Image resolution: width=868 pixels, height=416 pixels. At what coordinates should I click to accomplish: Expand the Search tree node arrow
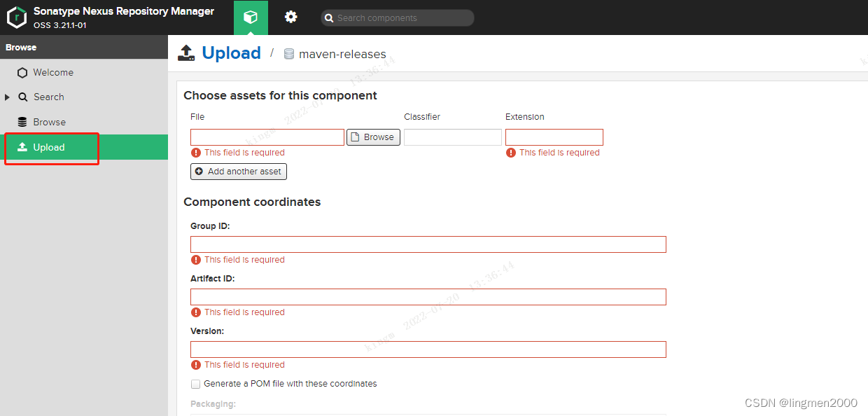(7, 97)
